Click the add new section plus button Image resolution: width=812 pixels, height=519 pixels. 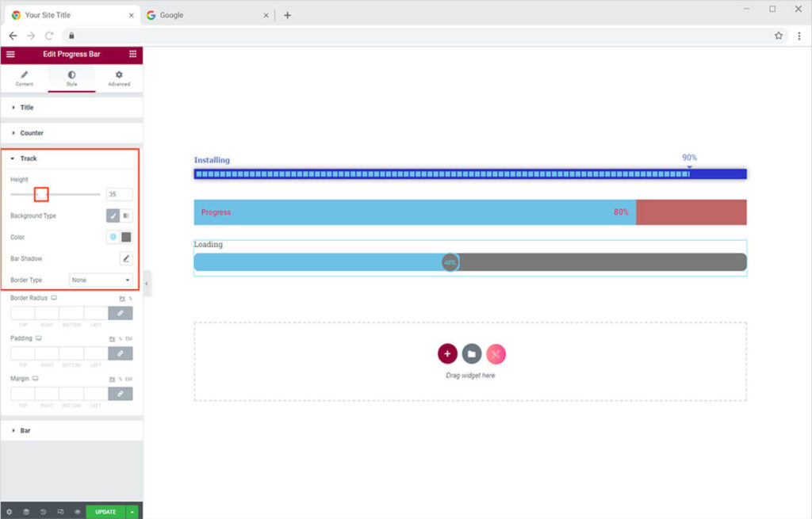click(x=447, y=354)
